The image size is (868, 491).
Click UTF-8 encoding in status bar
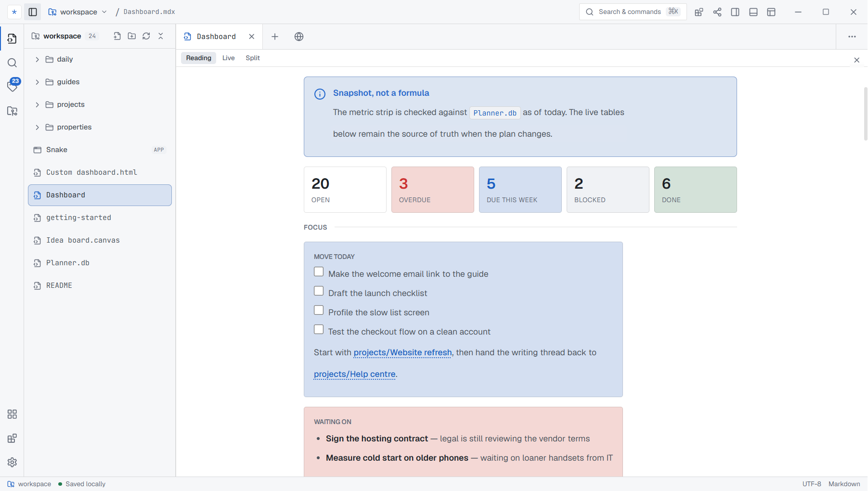pos(812,484)
